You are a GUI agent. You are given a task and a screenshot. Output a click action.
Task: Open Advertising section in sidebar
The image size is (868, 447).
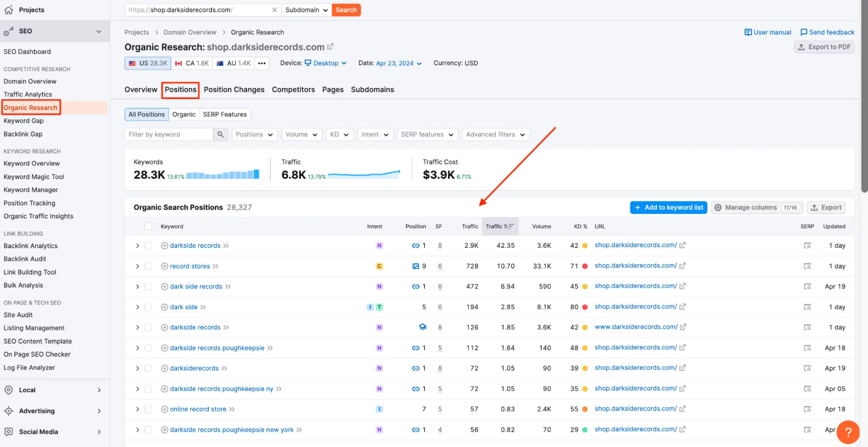[x=55, y=411]
